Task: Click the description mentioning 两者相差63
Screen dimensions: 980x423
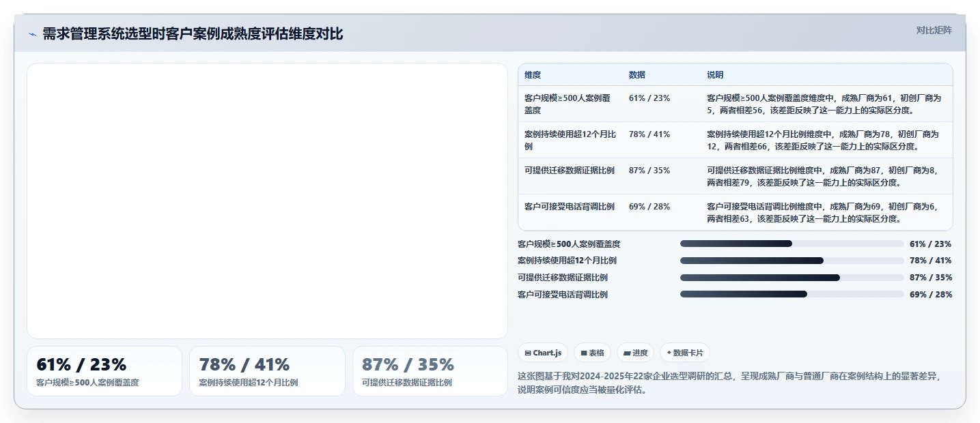Action: point(824,212)
